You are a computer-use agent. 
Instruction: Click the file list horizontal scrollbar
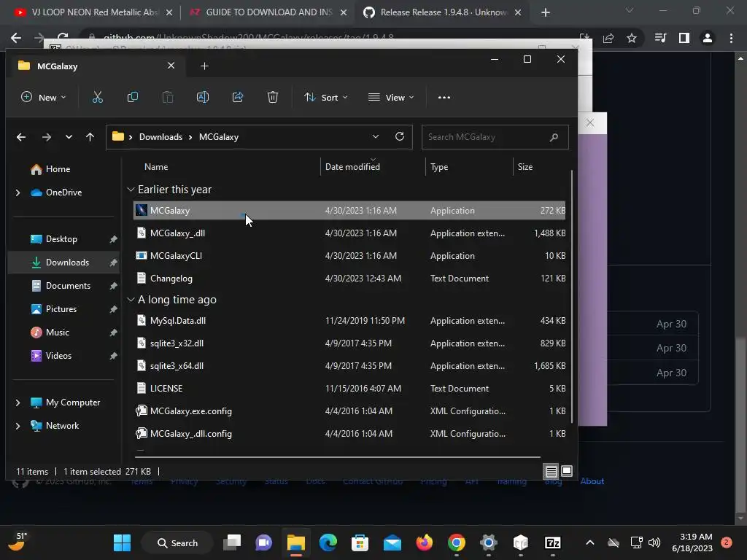click(x=337, y=457)
